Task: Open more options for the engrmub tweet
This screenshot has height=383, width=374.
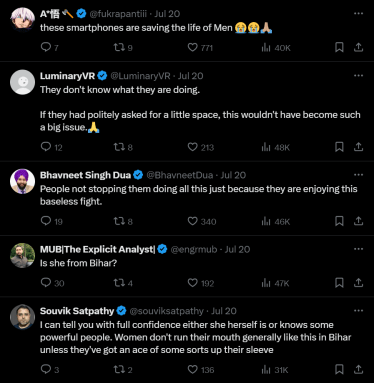Action: point(358,249)
